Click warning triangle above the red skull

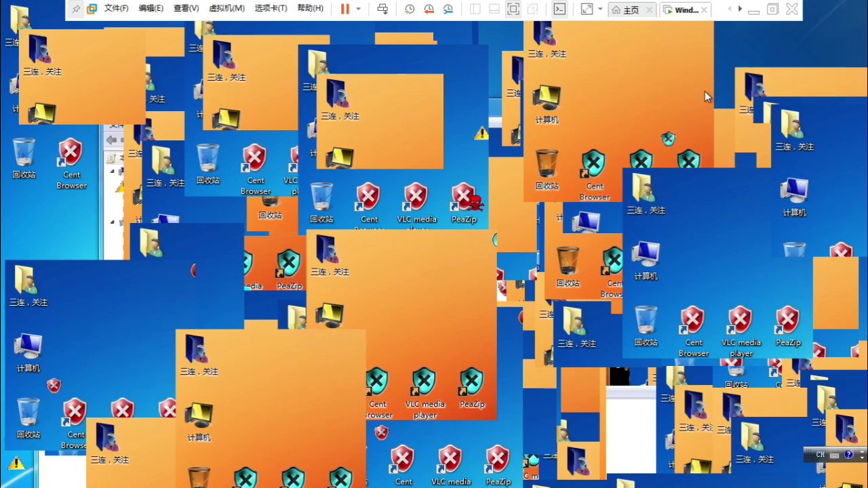click(481, 134)
